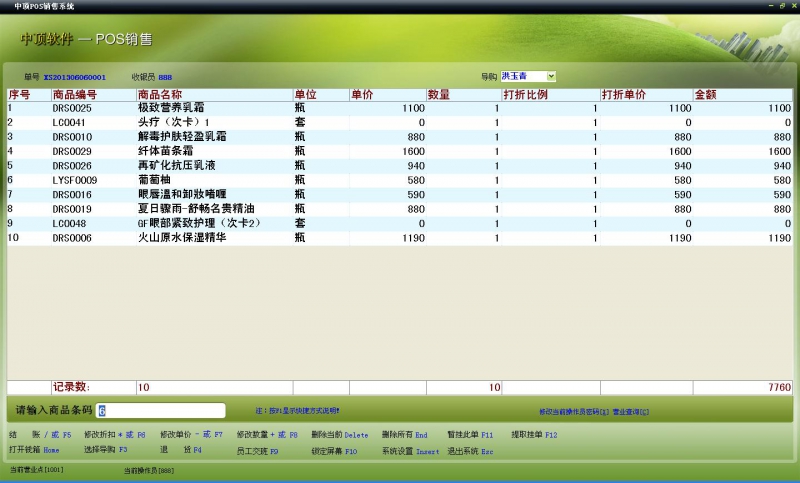This screenshot has width=800, height=483.
Task: Click the 商品条码 barcode input field
Action: tap(161, 411)
